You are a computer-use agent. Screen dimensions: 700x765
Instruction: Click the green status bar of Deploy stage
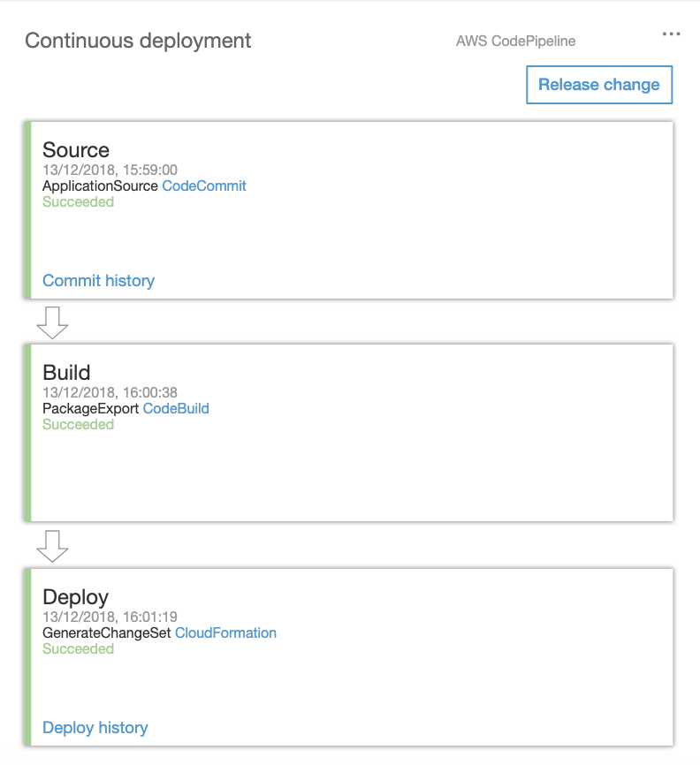[27, 656]
